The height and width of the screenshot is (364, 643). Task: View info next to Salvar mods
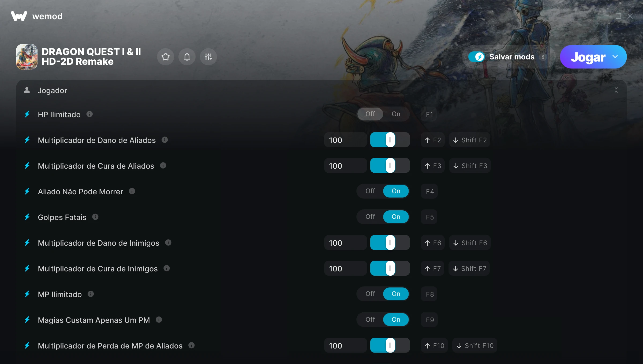click(x=543, y=57)
